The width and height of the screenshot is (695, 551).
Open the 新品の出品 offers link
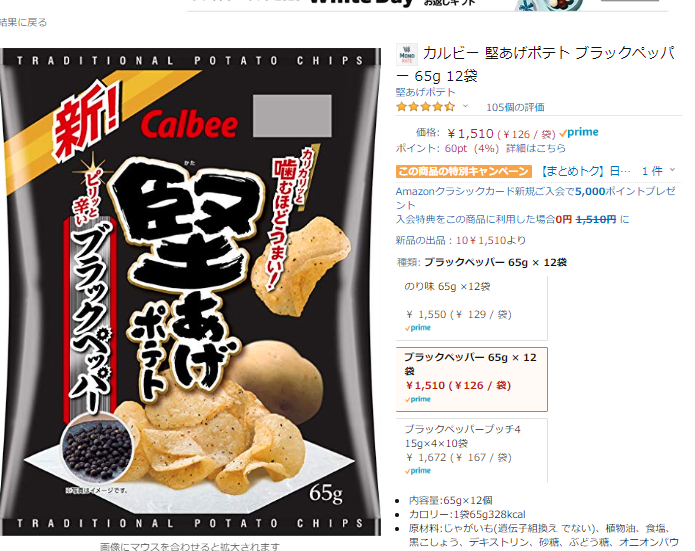coord(461,240)
